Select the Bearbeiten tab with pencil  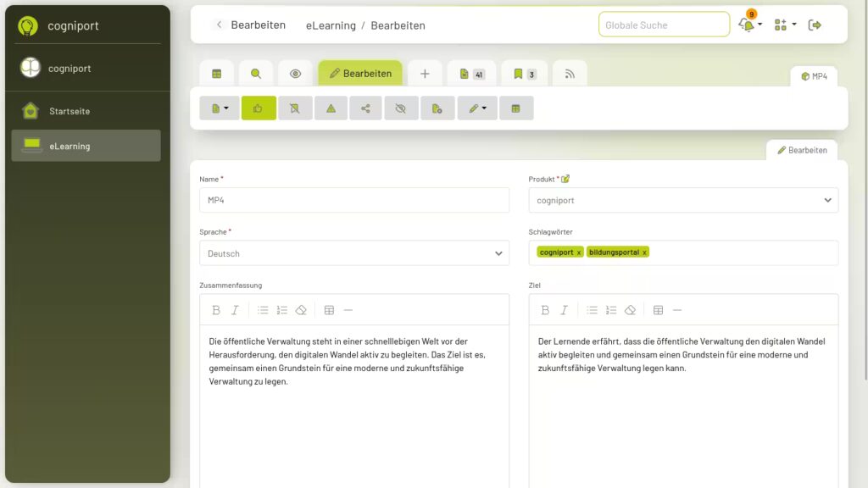(360, 74)
